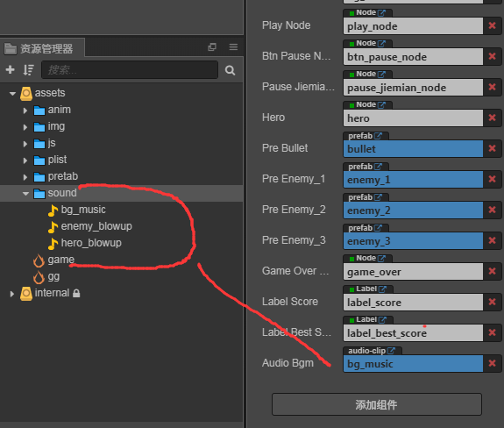
Task: Select the game scene fire icon
Action: tap(39, 260)
